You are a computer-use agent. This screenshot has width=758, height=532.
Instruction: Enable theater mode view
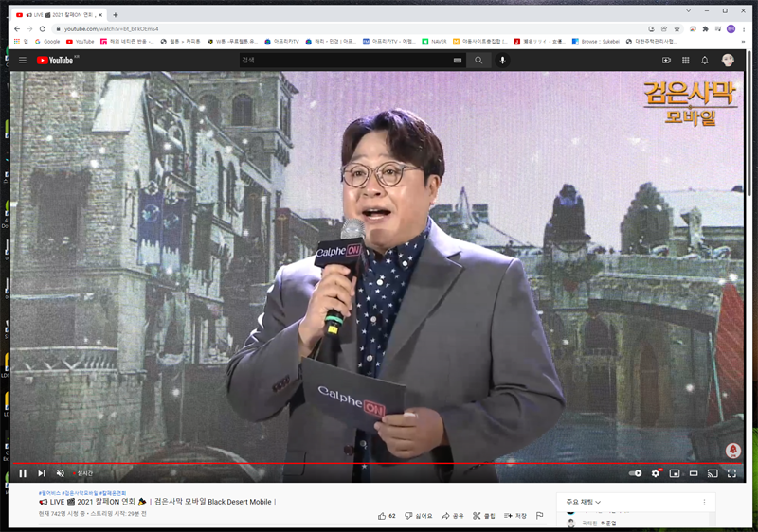point(694,473)
